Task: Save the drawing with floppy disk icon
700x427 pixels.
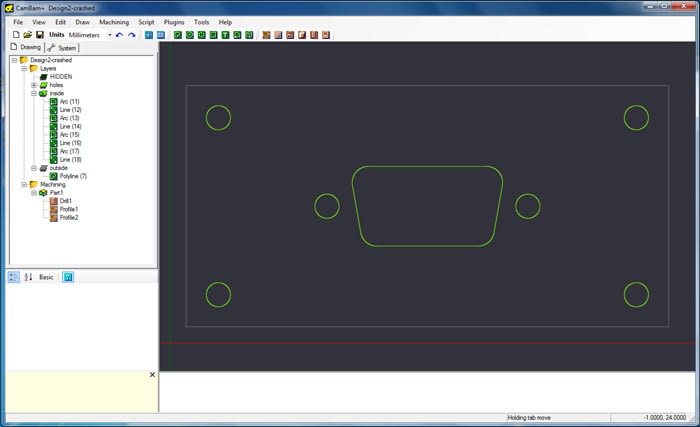Action: click(x=40, y=34)
